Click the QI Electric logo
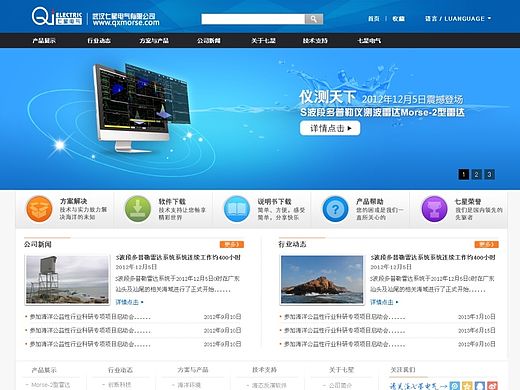 tap(57, 16)
